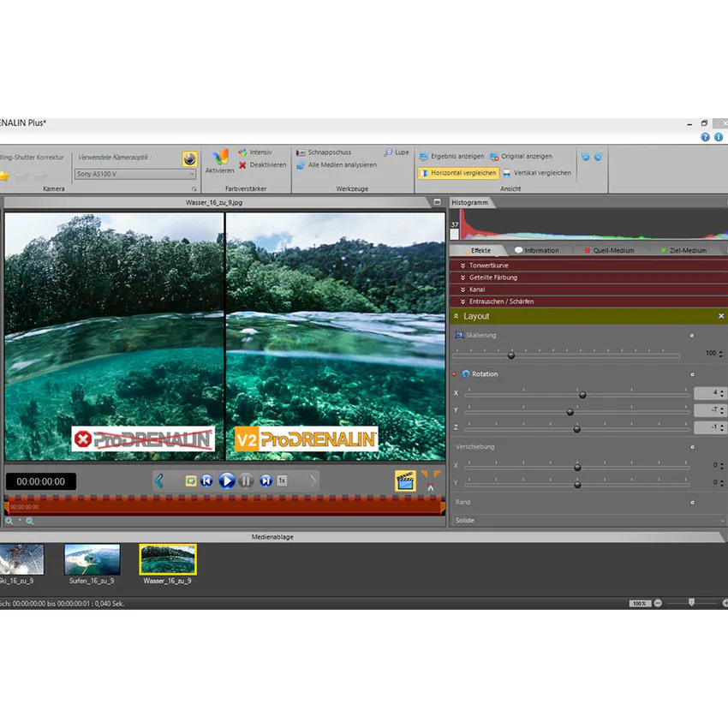Toggle Horizontal vergleichen view

[458, 173]
